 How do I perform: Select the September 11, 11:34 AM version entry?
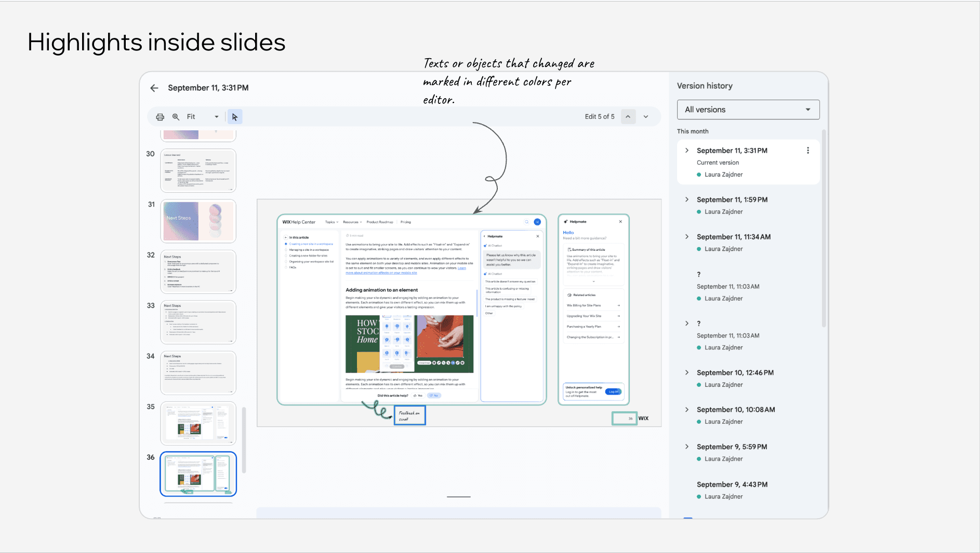[748, 242]
